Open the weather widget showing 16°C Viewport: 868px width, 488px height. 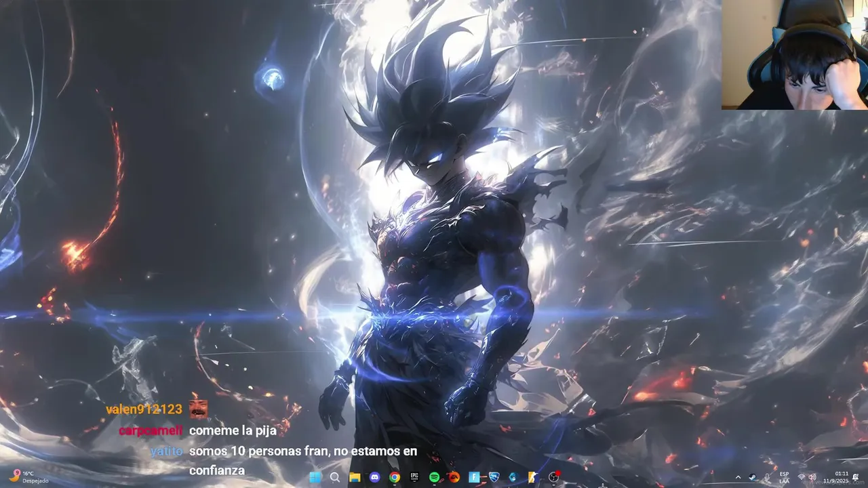click(x=28, y=477)
